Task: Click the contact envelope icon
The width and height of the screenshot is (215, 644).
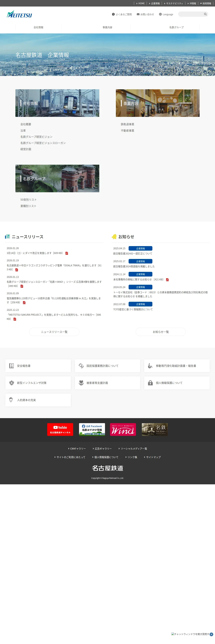Action: coord(138,14)
